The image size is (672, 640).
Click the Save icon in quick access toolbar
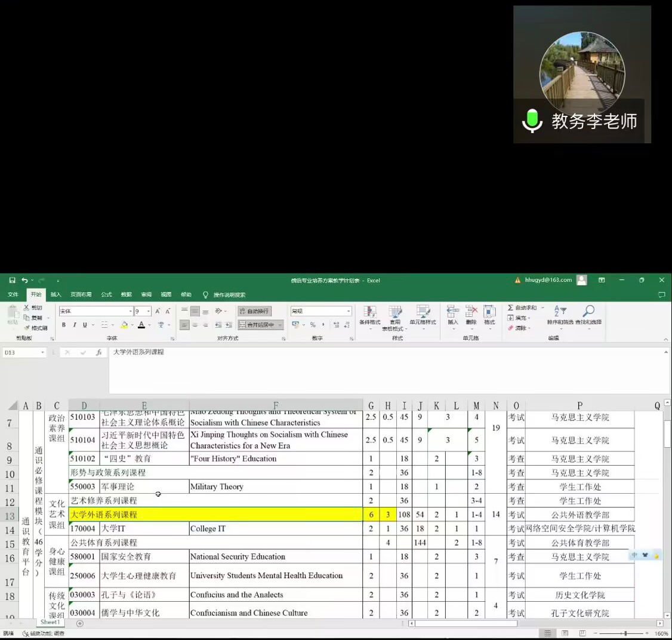(x=12, y=280)
